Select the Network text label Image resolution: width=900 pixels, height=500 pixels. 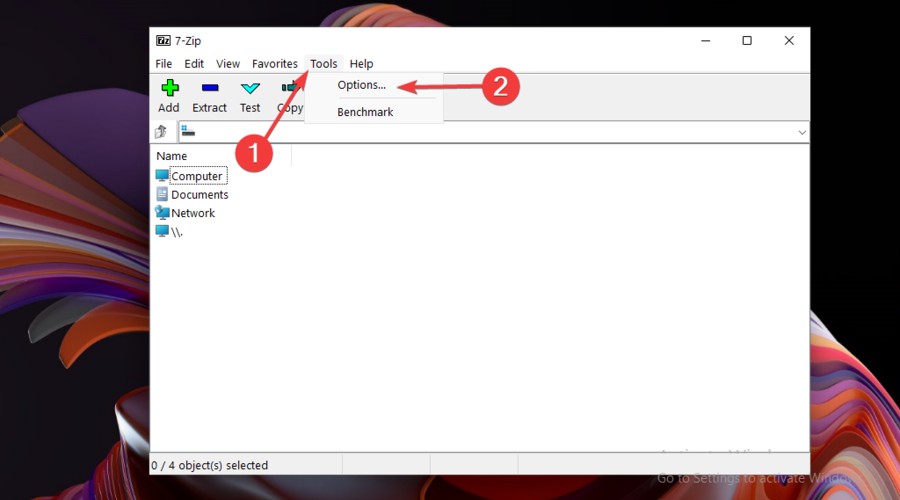pyautogui.click(x=193, y=213)
